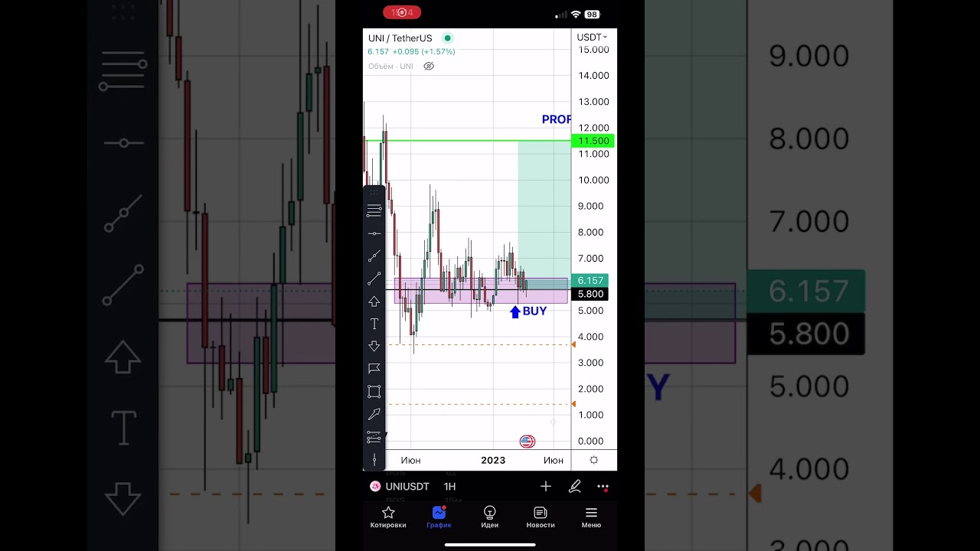Tap the 9.000 price scale value
Viewport: 980px width, 551px height.
click(x=591, y=206)
